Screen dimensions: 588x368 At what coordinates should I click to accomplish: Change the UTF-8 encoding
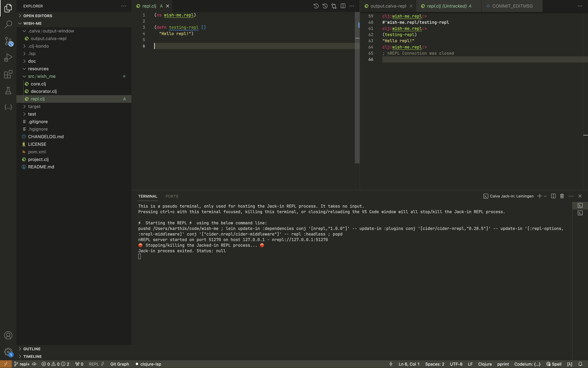pos(456,364)
